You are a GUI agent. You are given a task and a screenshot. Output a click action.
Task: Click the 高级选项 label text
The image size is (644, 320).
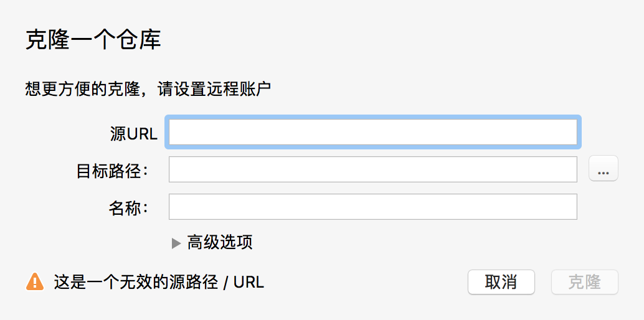(220, 242)
